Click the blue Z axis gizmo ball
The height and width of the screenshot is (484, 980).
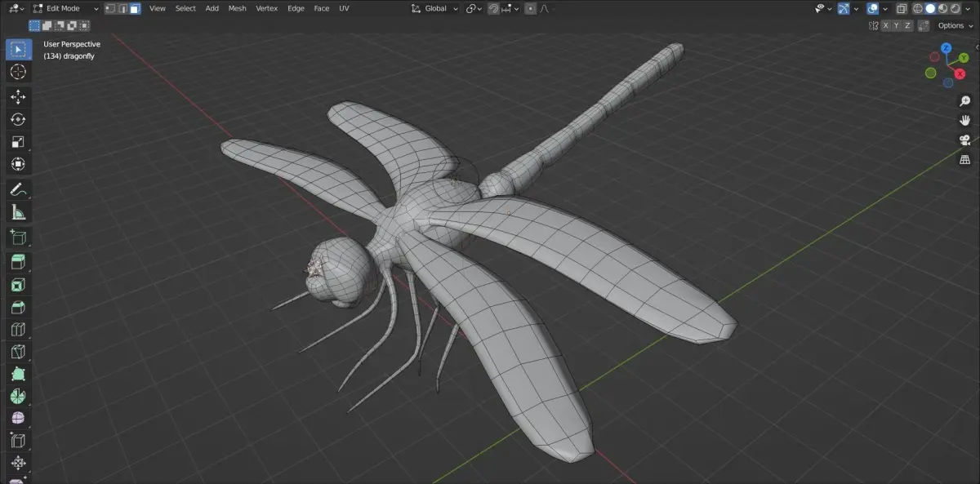[x=946, y=48]
